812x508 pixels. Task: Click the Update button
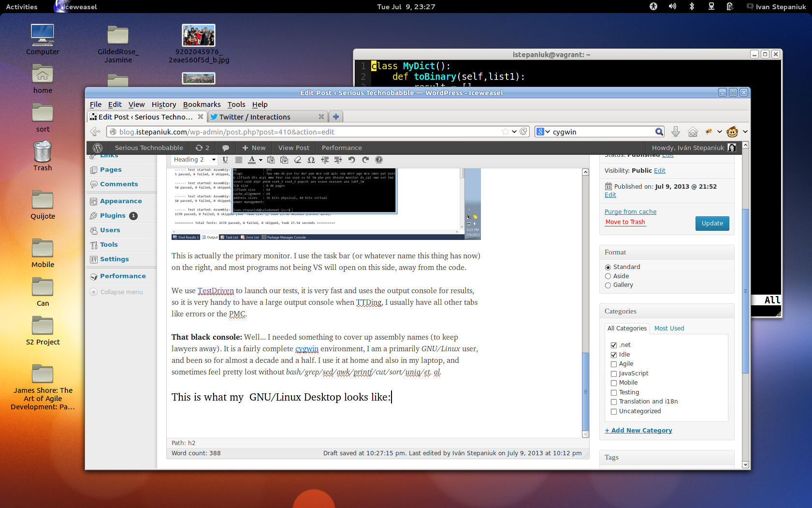tap(712, 224)
